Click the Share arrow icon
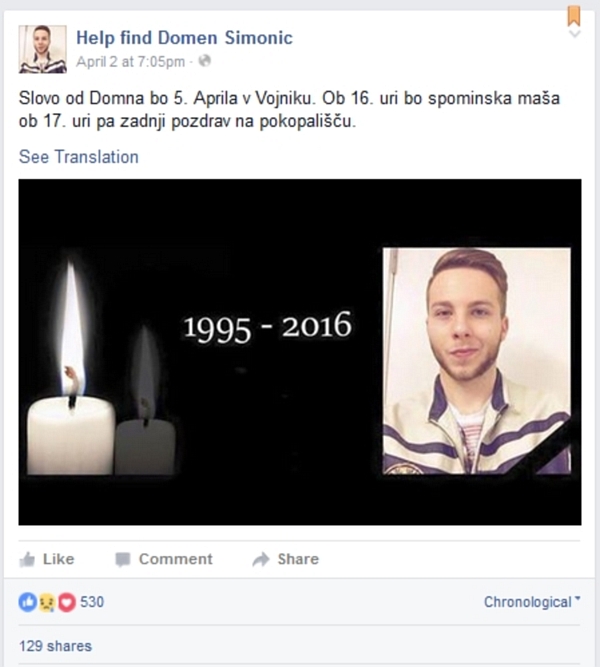 261,559
